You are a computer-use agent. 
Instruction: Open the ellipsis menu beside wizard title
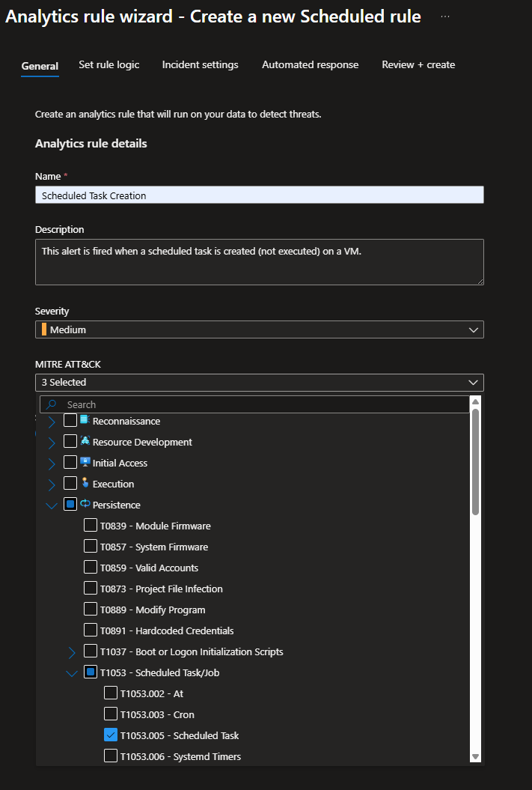click(x=445, y=16)
